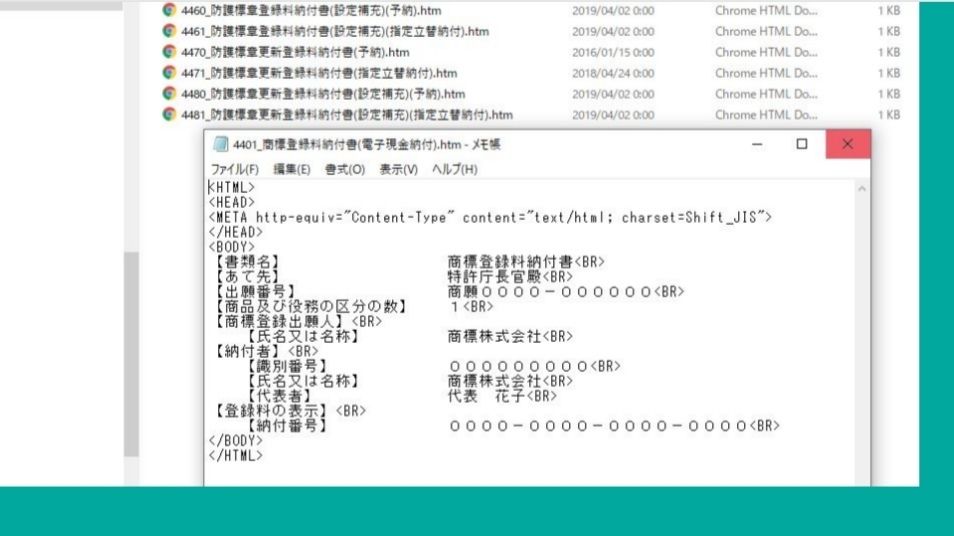Image resolution: width=954 pixels, height=536 pixels.
Task: Click the Chrome icon of the 4460 file
Action: pyautogui.click(x=170, y=11)
